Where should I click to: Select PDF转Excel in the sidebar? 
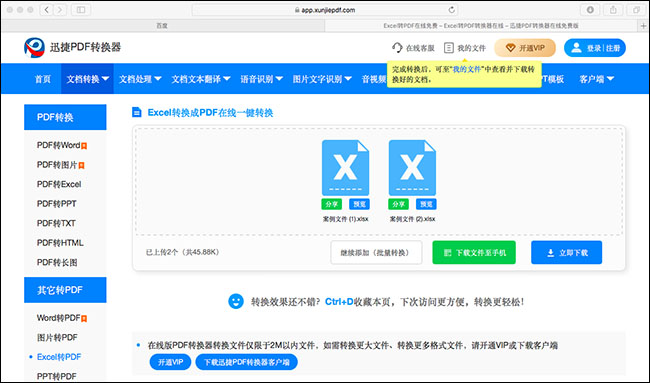click(59, 184)
